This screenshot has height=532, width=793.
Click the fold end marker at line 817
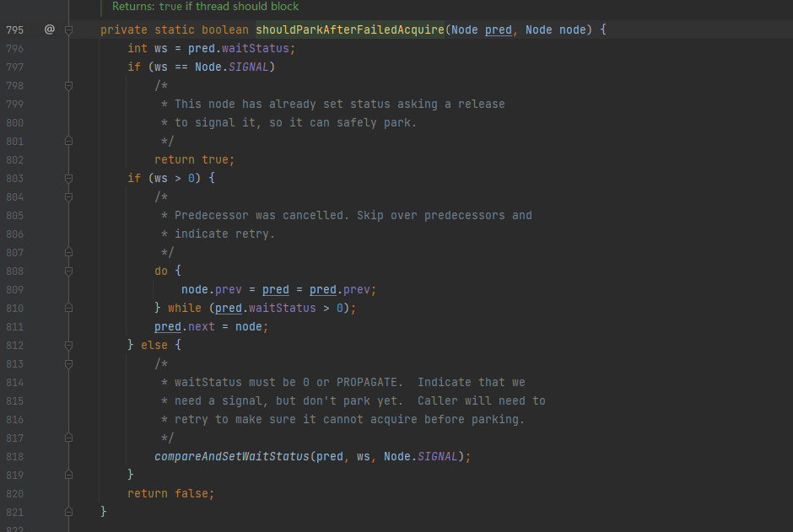point(69,438)
